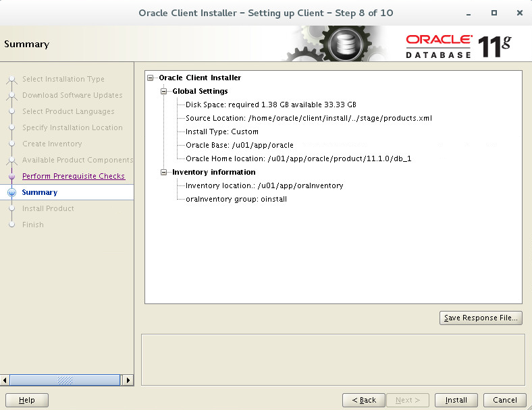Click the sidebar horizontal scrollbar thumb
The image size is (532, 410).
point(65,380)
